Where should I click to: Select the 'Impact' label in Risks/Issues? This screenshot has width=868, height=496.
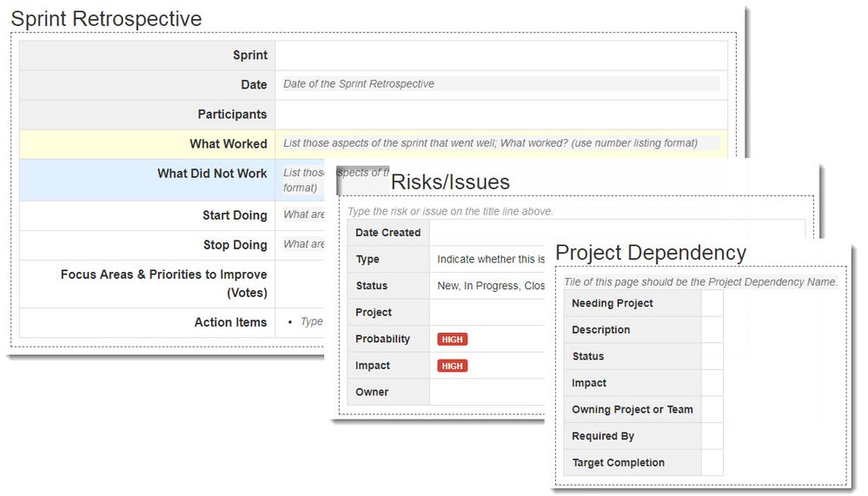(373, 366)
